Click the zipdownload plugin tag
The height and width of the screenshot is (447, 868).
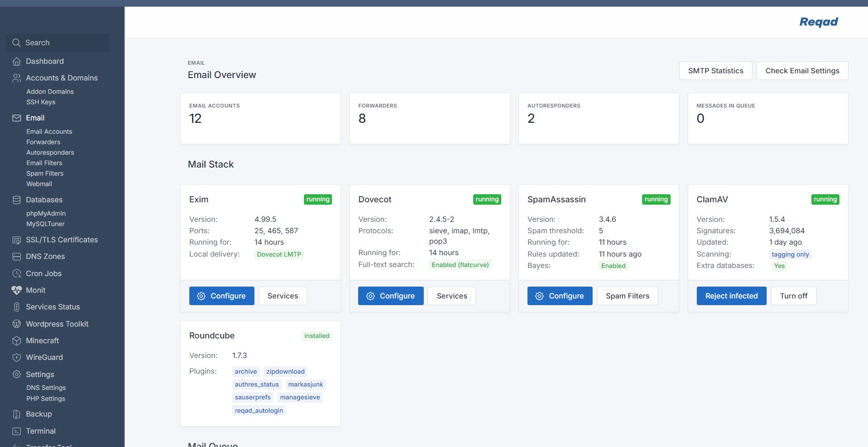[x=285, y=372]
